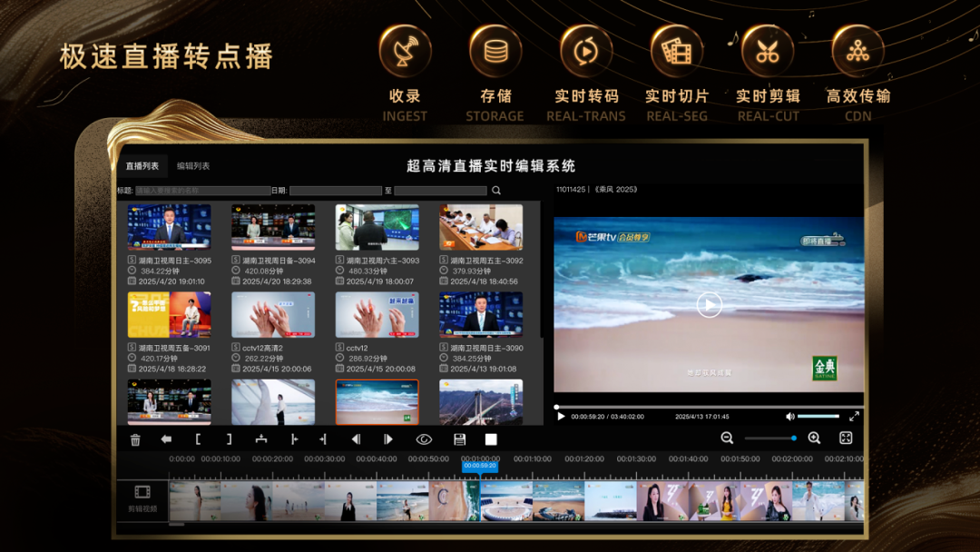This screenshot has height=552, width=980.
Task: Click the 实时剪辑 REAL-CUT icon
Action: tap(768, 50)
